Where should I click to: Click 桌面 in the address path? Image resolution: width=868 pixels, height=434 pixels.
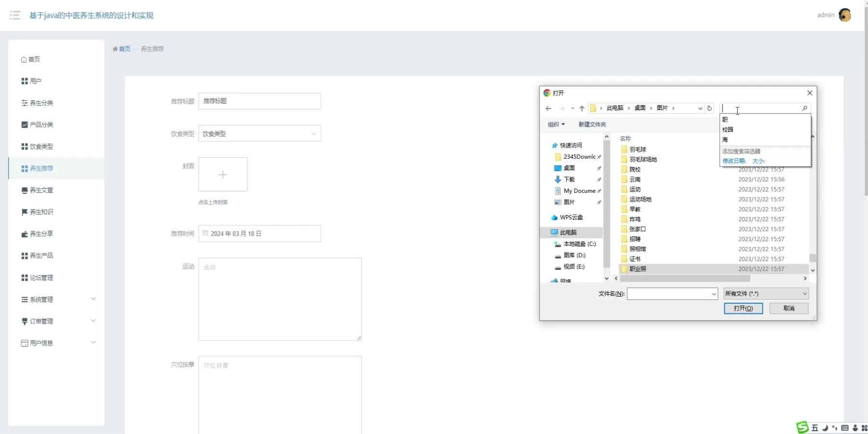point(640,108)
